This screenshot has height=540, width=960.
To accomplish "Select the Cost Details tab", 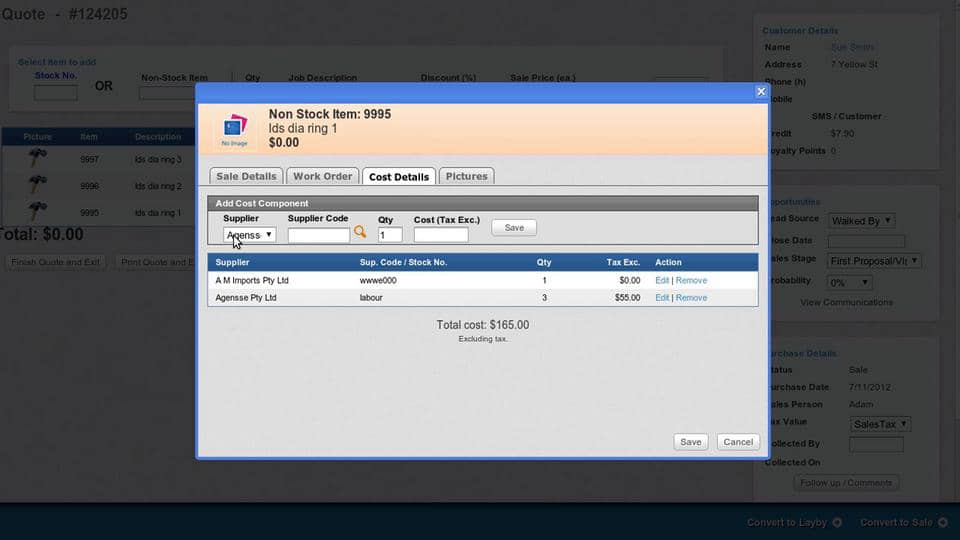I will pos(399,176).
